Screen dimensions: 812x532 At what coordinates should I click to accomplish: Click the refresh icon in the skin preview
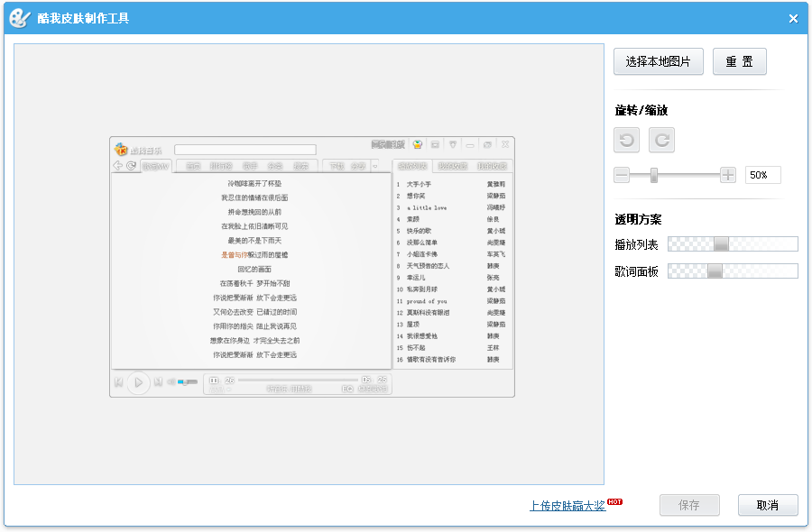131,166
